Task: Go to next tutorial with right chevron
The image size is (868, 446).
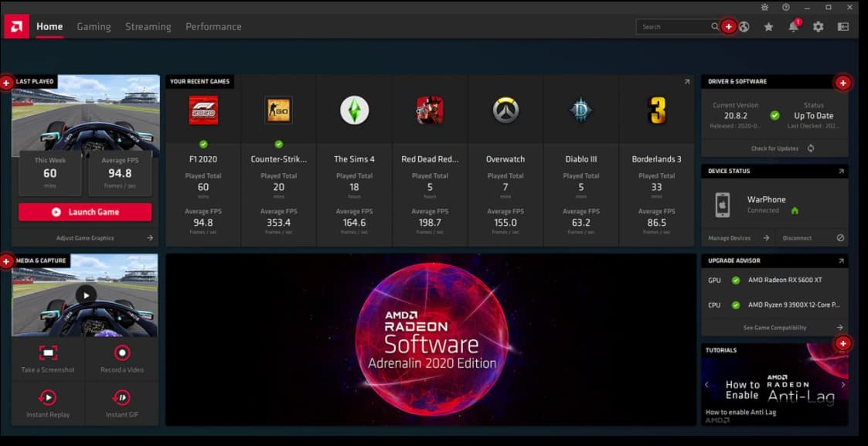Action: [x=843, y=385]
